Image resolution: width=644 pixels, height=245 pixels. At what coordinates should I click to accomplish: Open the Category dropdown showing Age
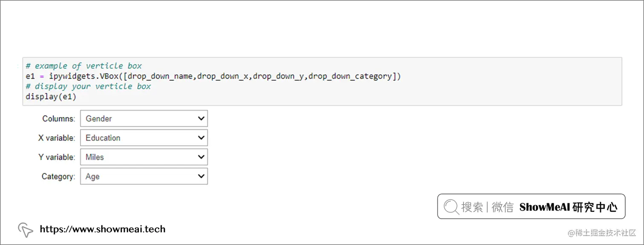coord(144,176)
